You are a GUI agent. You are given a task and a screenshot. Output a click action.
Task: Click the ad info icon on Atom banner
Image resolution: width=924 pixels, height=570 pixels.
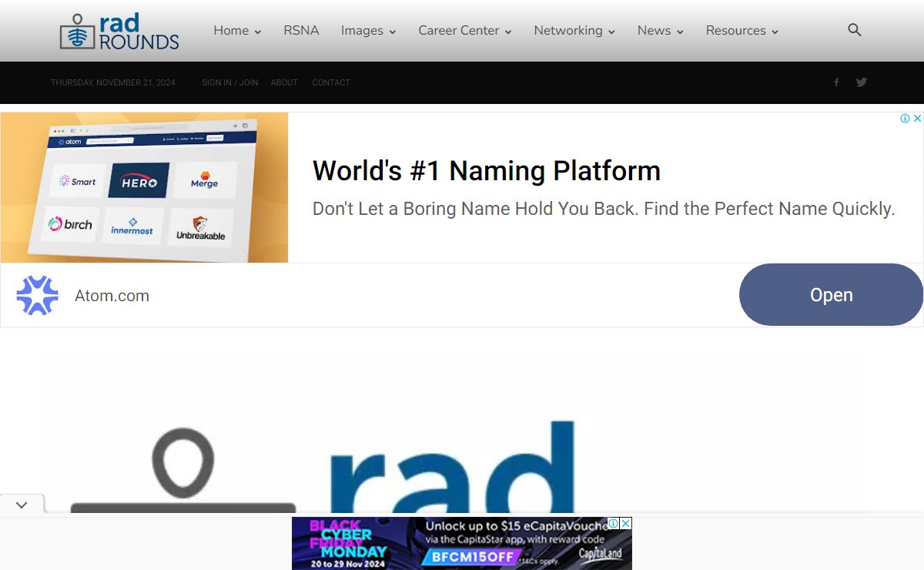coord(905,119)
